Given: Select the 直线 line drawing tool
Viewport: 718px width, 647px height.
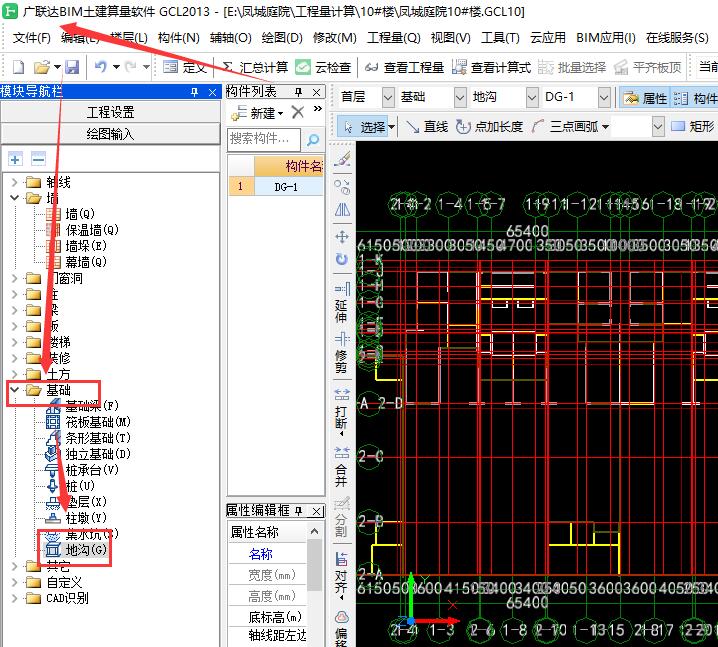Looking at the screenshot, I should coord(427,126).
